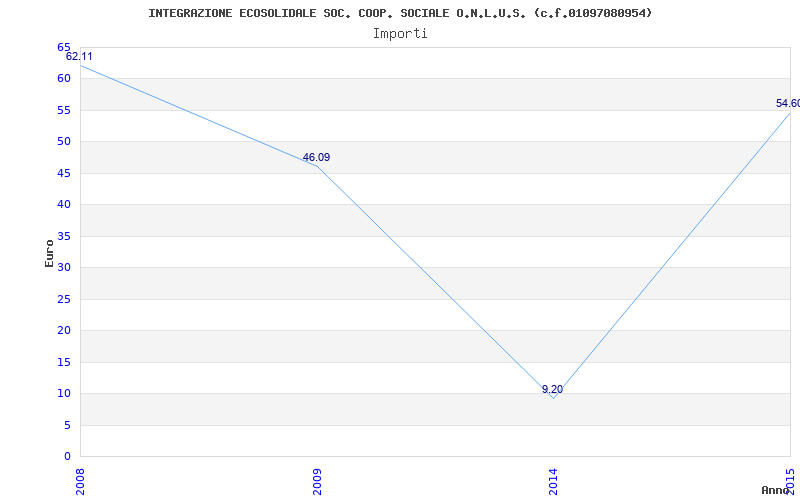Click the y-axis value 20
Screen dimensions: 800x500
[64, 331]
